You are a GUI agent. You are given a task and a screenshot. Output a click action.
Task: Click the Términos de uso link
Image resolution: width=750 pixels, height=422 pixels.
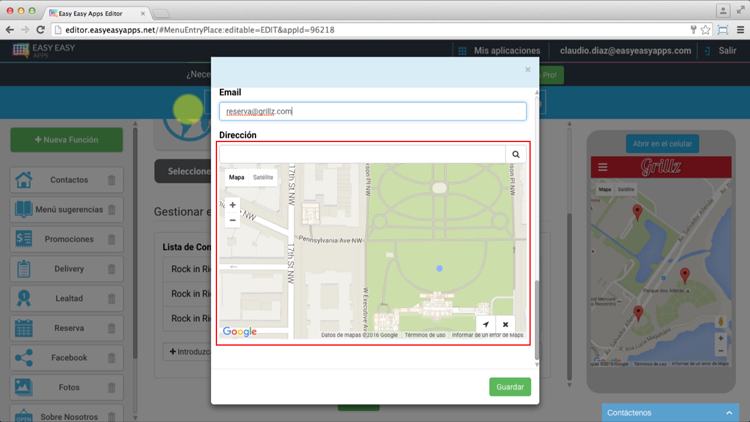(425, 335)
